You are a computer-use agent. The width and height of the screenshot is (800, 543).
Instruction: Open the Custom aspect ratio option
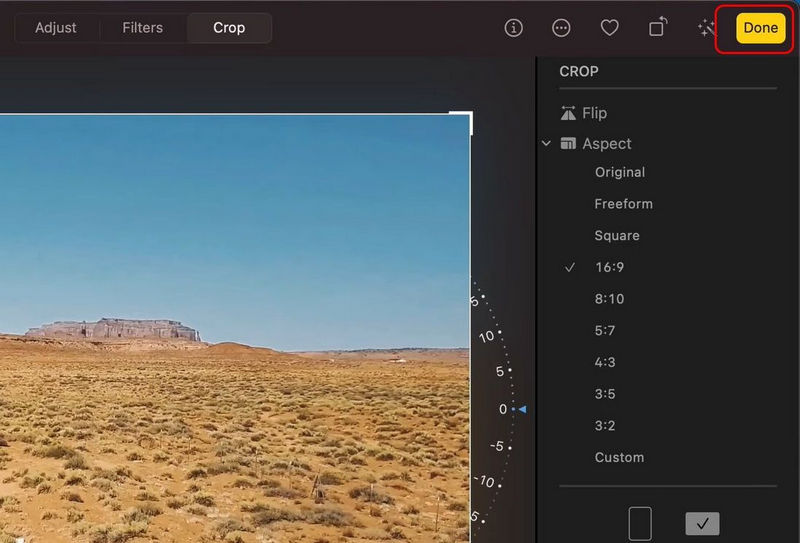point(619,457)
